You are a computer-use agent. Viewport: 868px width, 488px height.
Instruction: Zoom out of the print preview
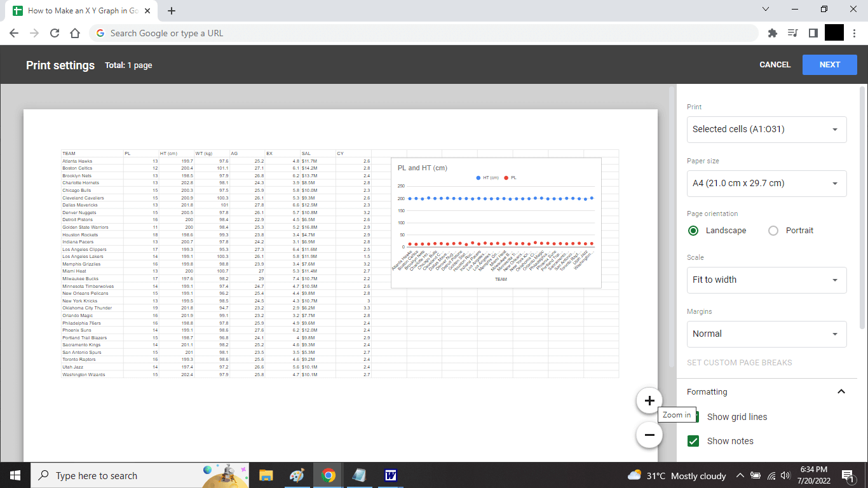pos(649,435)
